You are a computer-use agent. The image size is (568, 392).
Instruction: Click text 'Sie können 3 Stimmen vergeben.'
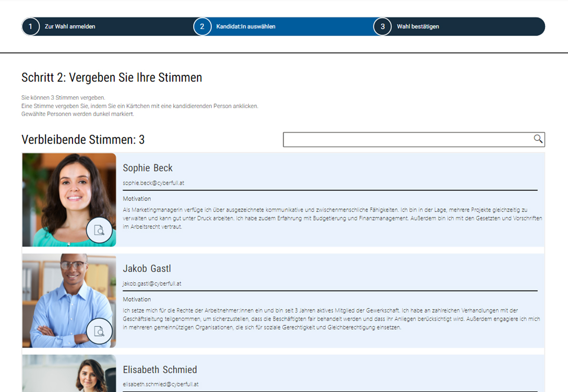tap(63, 98)
